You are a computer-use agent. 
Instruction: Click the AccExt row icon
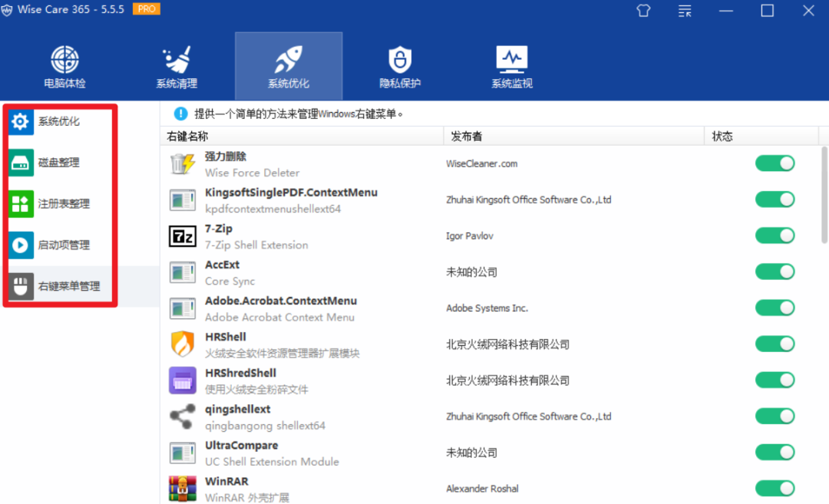tap(183, 272)
